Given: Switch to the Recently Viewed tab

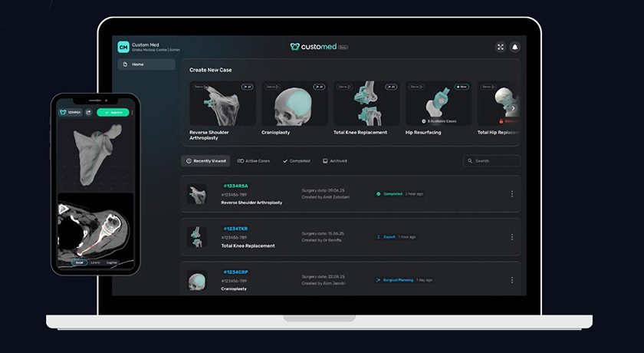Looking at the screenshot, I should [x=205, y=161].
